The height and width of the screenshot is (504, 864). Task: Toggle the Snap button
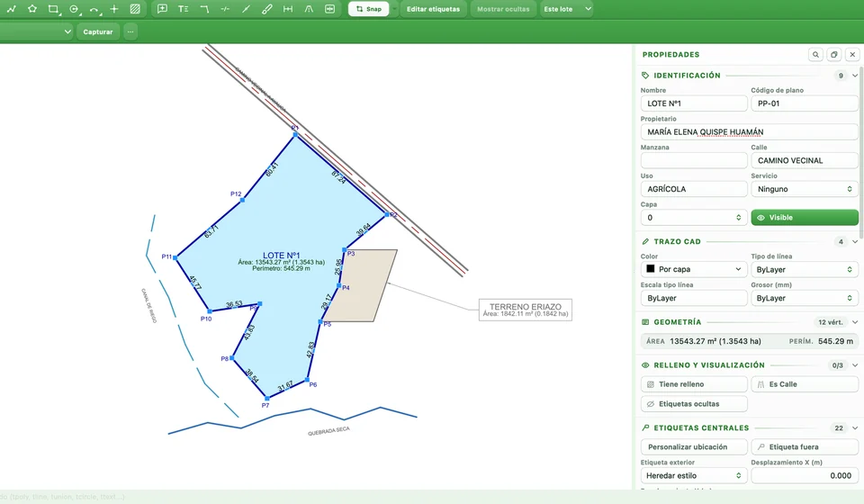click(x=369, y=9)
